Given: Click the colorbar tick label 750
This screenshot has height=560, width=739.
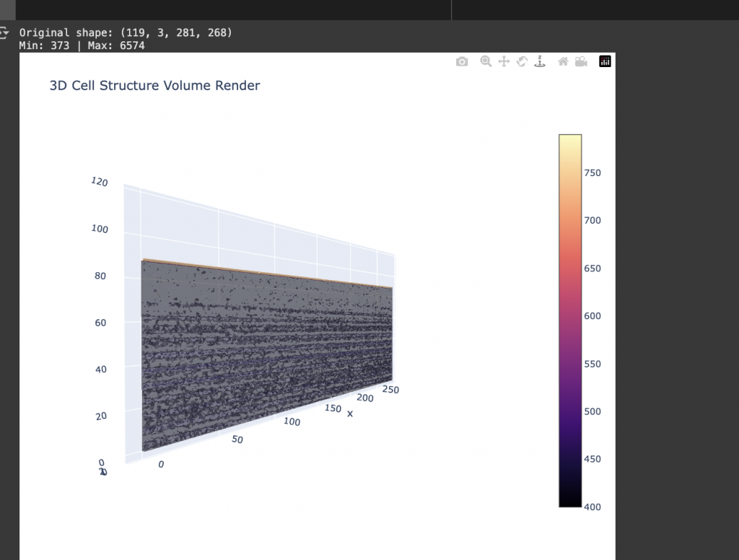Looking at the screenshot, I should [592, 173].
